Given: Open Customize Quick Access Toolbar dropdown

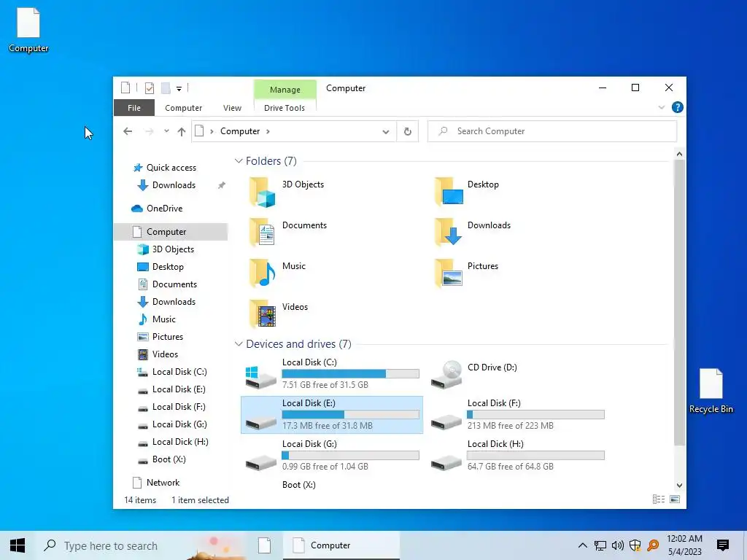Looking at the screenshot, I should coord(179,88).
